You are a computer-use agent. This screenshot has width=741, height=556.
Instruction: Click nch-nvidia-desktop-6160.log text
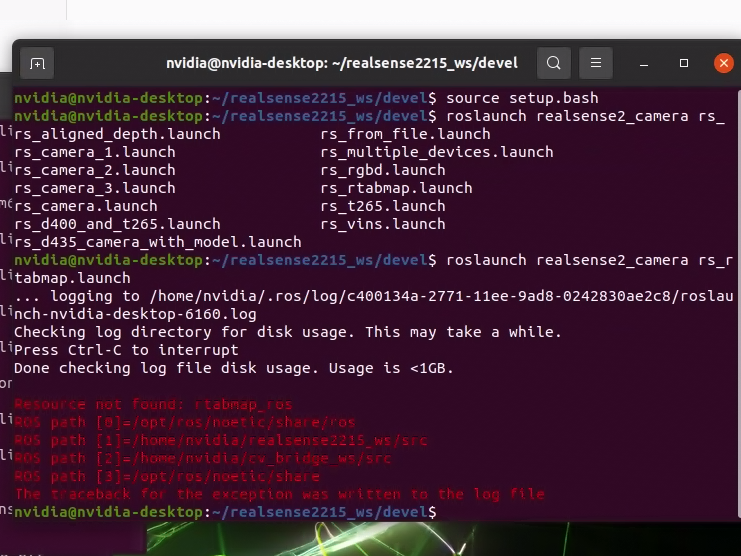135,314
